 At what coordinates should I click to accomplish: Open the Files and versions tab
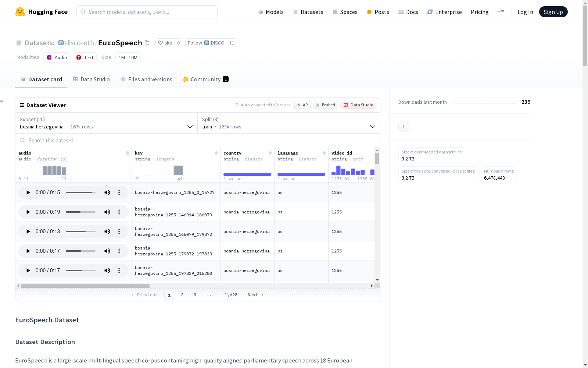pos(146,79)
